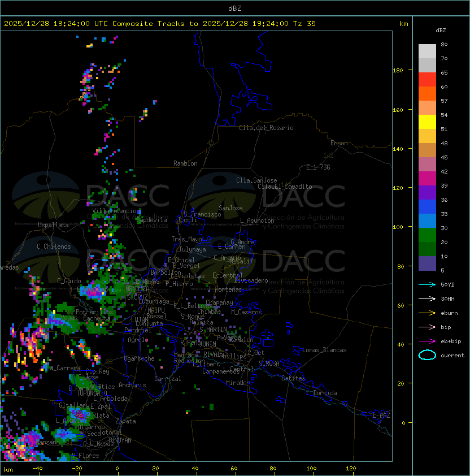The width and height of the screenshot is (470, 476).
Task: Click the '180' tick on vertical axis
Action: [x=398, y=71]
